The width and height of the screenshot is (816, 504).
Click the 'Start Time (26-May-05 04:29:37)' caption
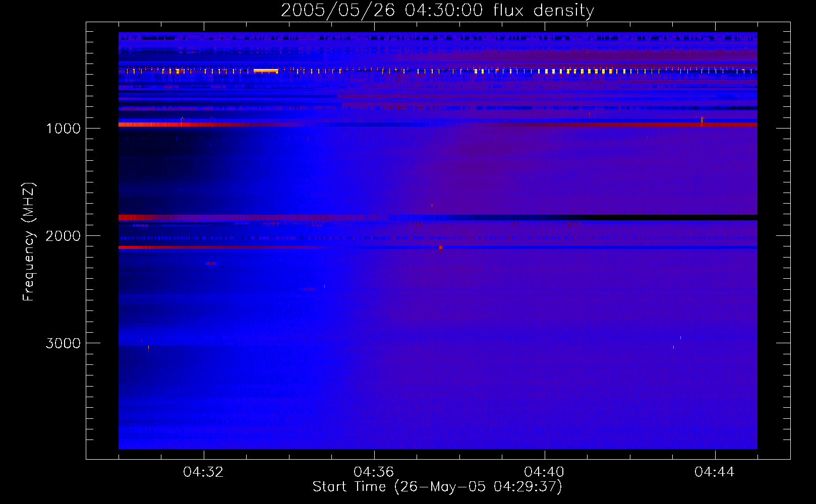437,487
